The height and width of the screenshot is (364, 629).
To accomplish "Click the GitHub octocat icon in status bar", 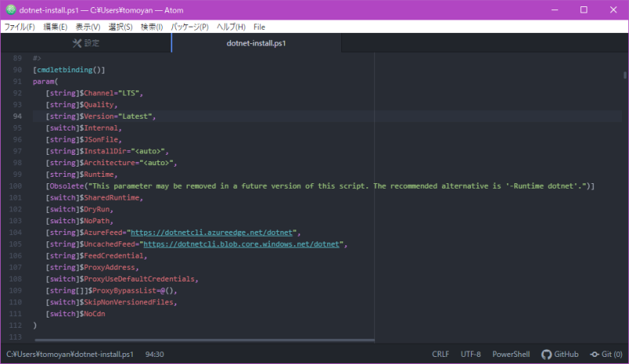I will tap(546, 355).
